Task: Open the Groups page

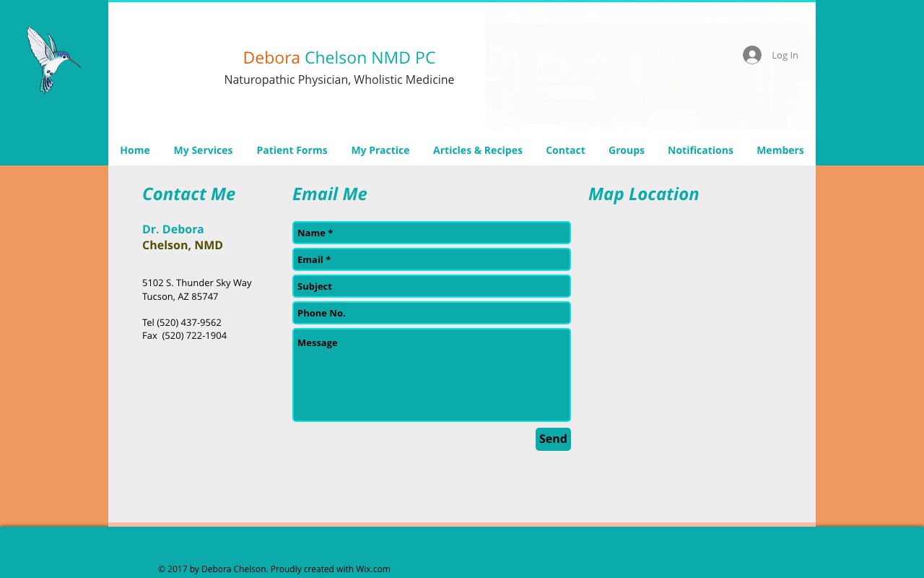Action: click(x=626, y=150)
